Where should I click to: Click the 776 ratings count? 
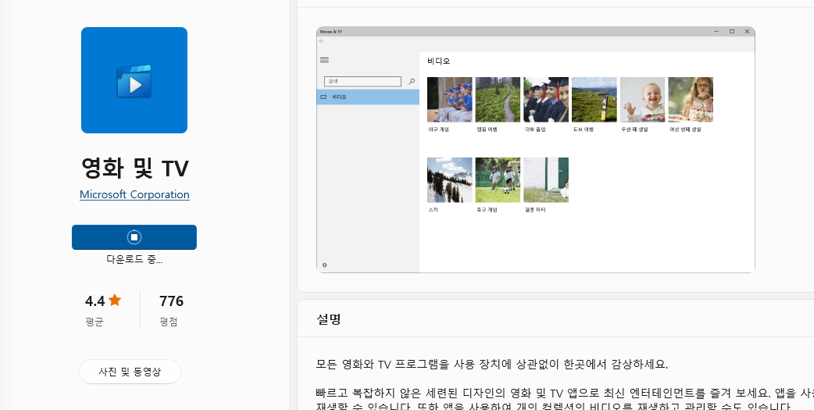click(x=171, y=301)
